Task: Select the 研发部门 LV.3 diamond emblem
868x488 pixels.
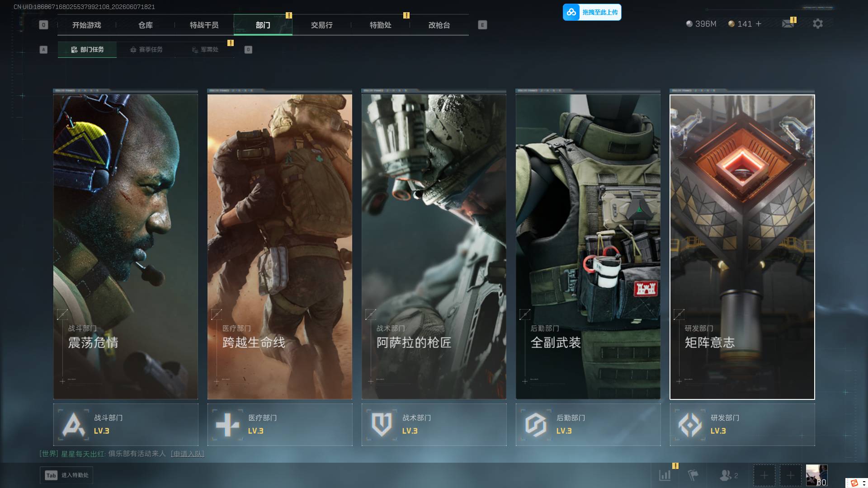Action: pos(690,425)
